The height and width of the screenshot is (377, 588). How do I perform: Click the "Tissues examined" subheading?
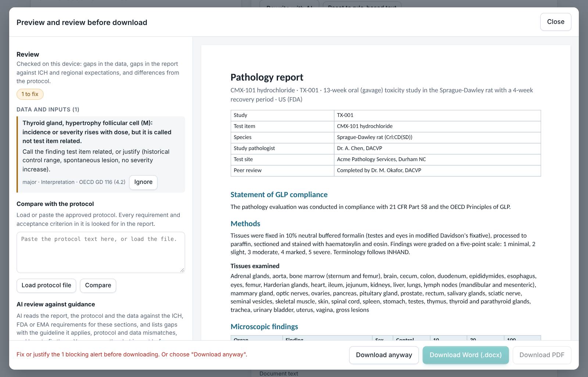(x=255, y=266)
